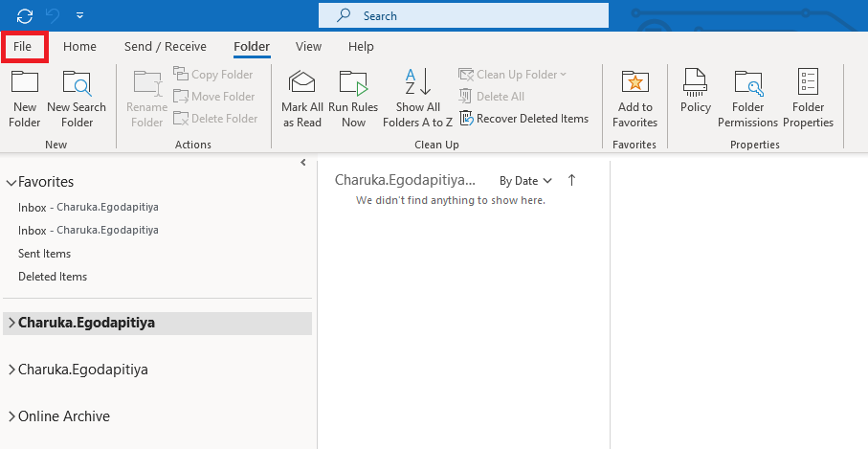Image resolution: width=868 pixels, height=449 pixels.
Task: Open Sent Items in Favorites
Action: click(44, 254)
